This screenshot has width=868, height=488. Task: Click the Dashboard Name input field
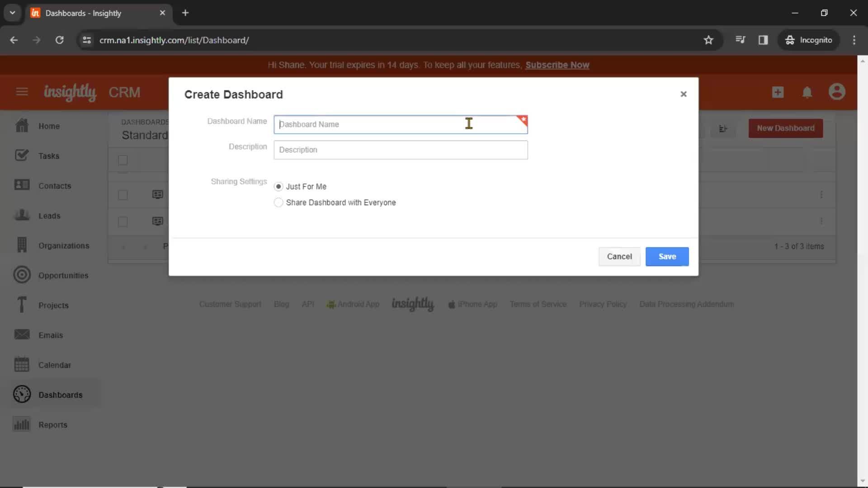[x=401, y=124]
